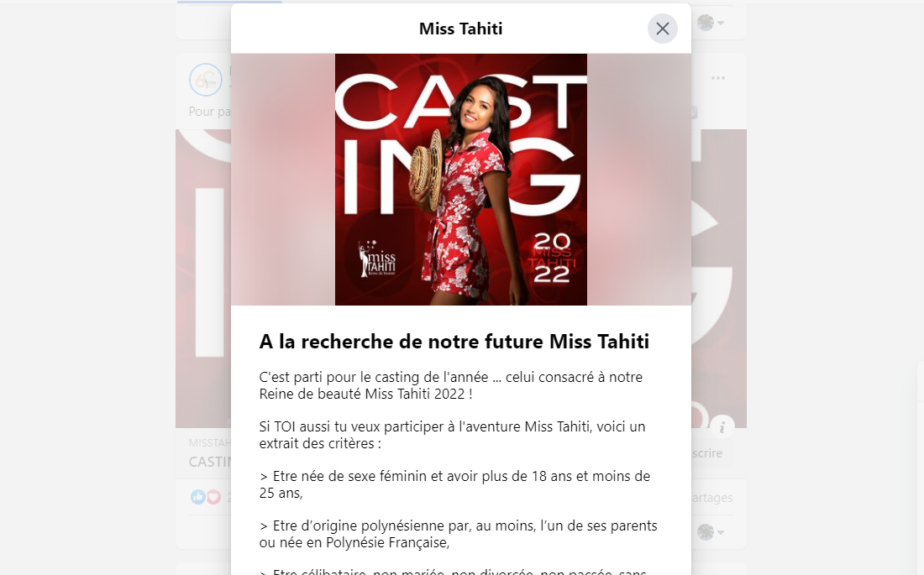Click profile avatar in lower post footer

705,532
